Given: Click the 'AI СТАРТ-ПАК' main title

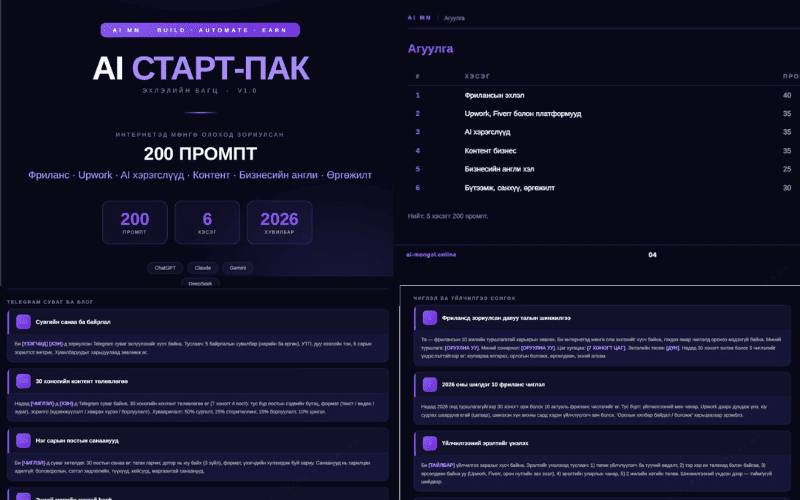Looking at the screenshot, I should point(201,68).
